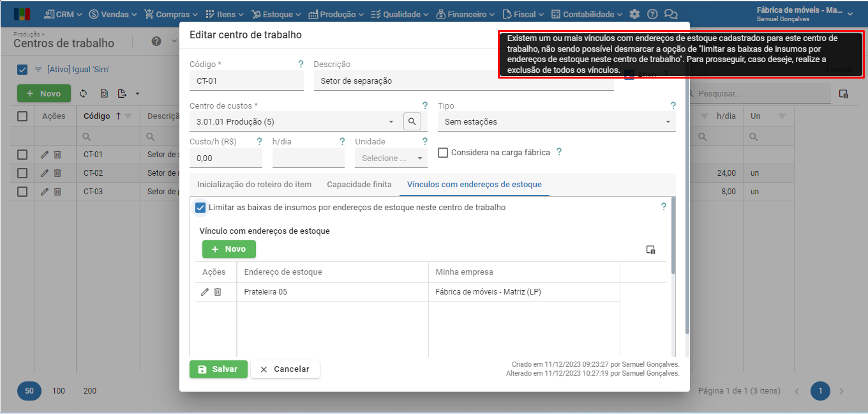The image size is (868, 414).
Task: Open the help circle icon in top bar
Action: 652,14
